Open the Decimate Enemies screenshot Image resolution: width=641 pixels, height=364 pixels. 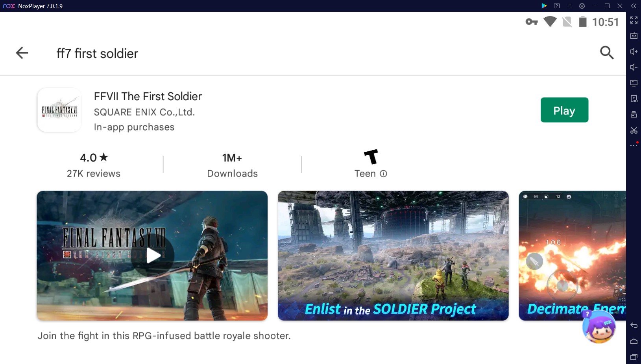(572, 256)
